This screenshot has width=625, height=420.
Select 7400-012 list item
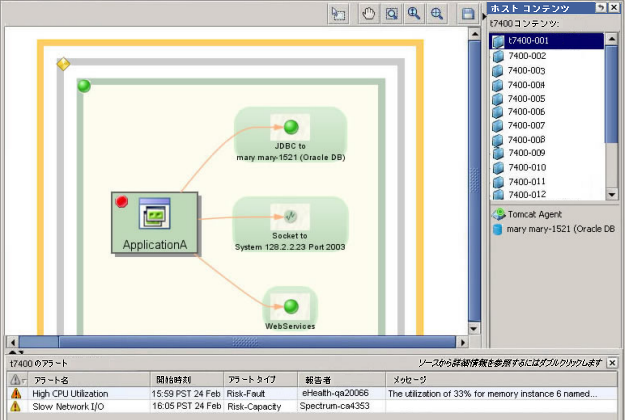pos(546,194)
